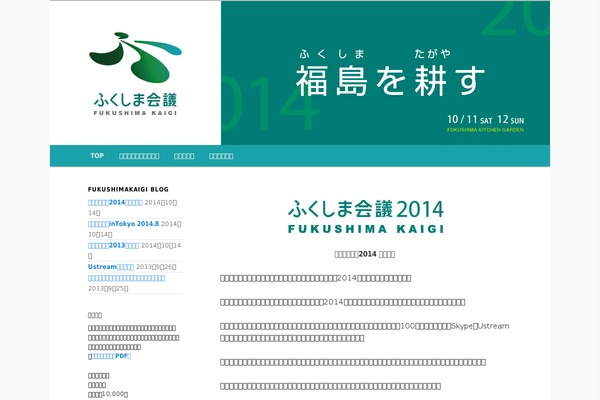The height and width of the screenshot is (400, 600).
Task: Click the 福島を耕す banner image
Action: pos(385,73)
